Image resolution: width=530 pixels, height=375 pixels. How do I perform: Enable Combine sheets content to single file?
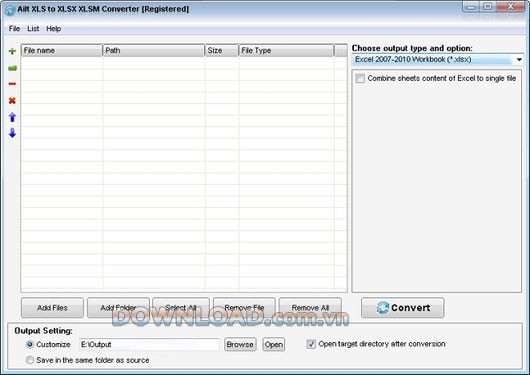click(x=360, y=78)
